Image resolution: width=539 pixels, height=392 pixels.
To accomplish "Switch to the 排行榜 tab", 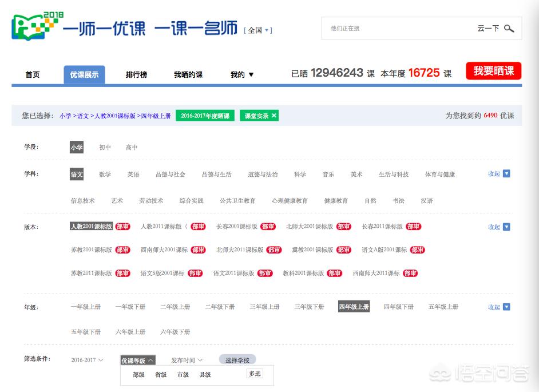I will 136,74.
